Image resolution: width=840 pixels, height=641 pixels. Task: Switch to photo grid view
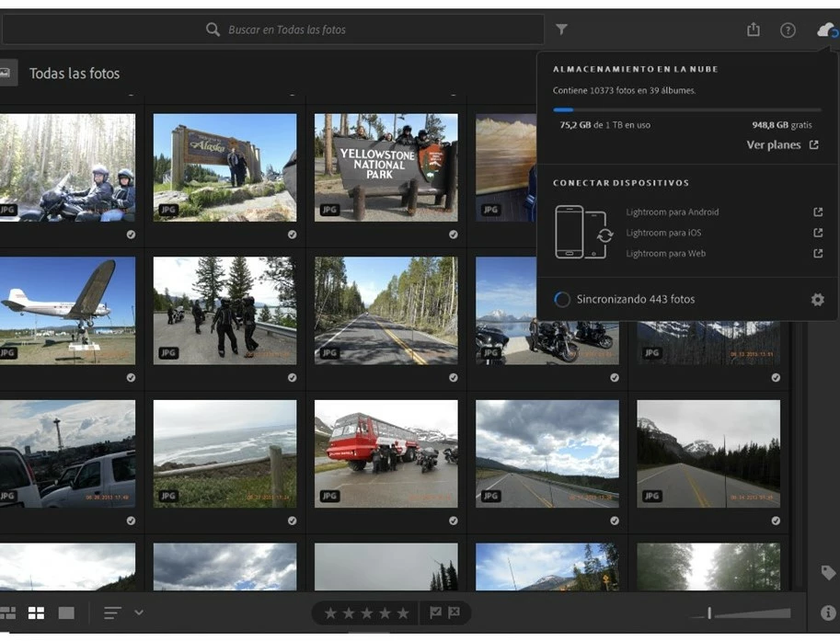7,612
